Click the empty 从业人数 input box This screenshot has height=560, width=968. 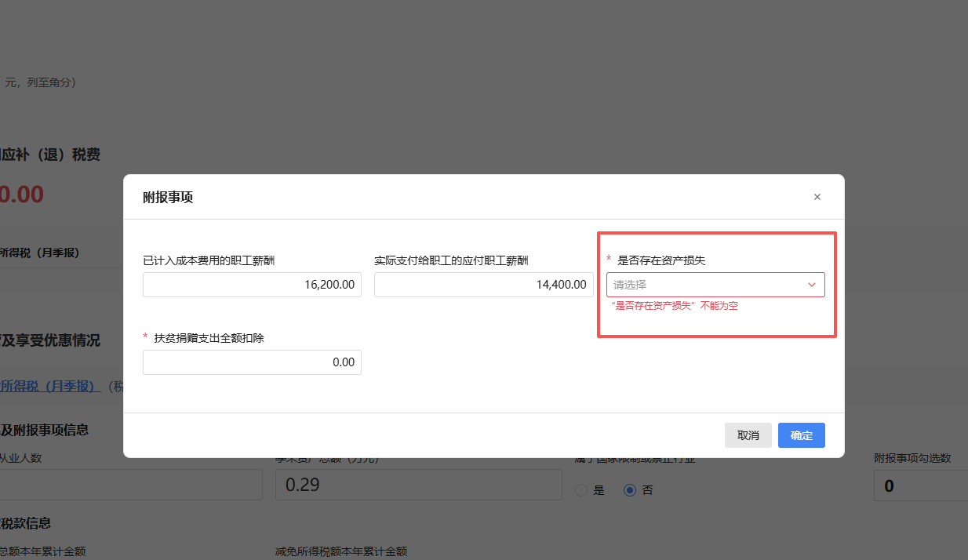pos(130,485)
